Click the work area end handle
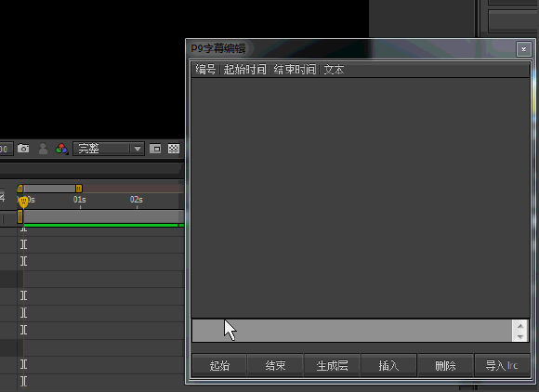Screen dimensions: 539x392 (79, 189)
